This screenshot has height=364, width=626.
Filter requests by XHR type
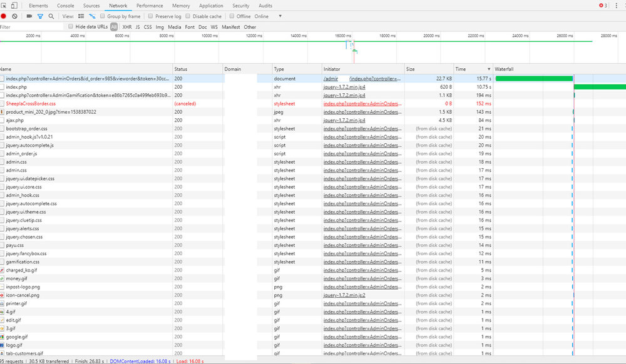(127, 27)
